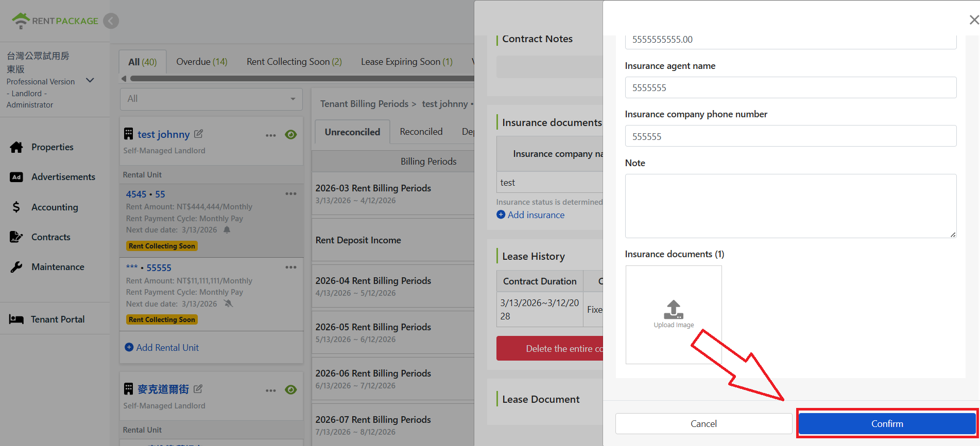Open Maintenance wrench icon in sidebar
Viewport: 980px width, 446px height.
click(x=16, y=267)
